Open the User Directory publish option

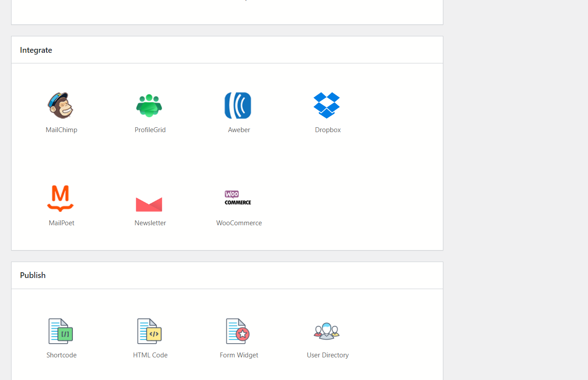(x=327, y=331)
